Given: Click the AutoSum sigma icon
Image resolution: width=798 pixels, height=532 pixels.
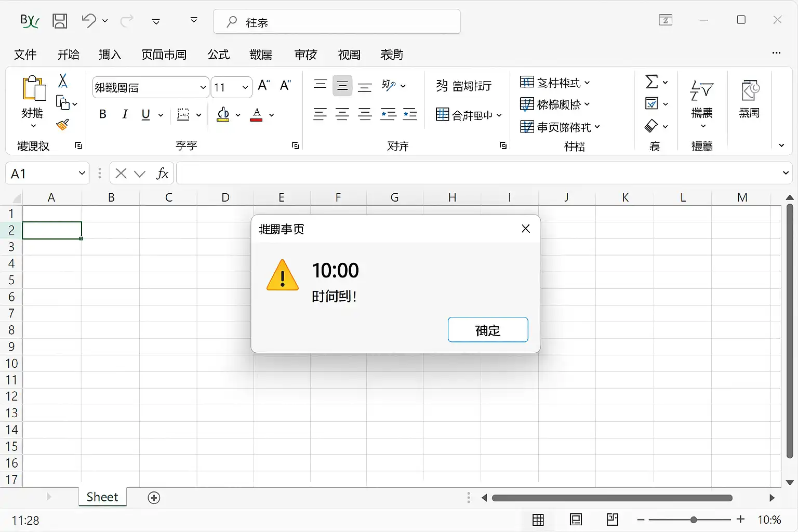Looking at the screenshot, I should point(651,82).
